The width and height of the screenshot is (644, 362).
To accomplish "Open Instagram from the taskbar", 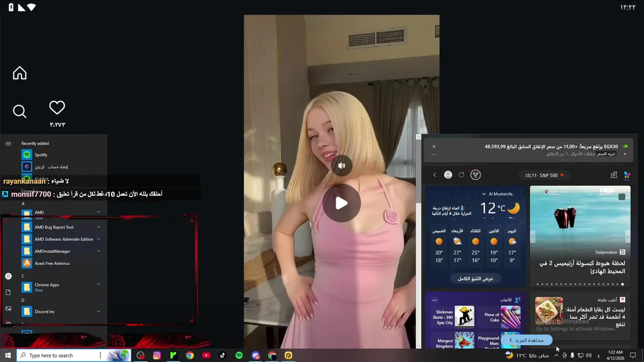I will coord(157,355).
